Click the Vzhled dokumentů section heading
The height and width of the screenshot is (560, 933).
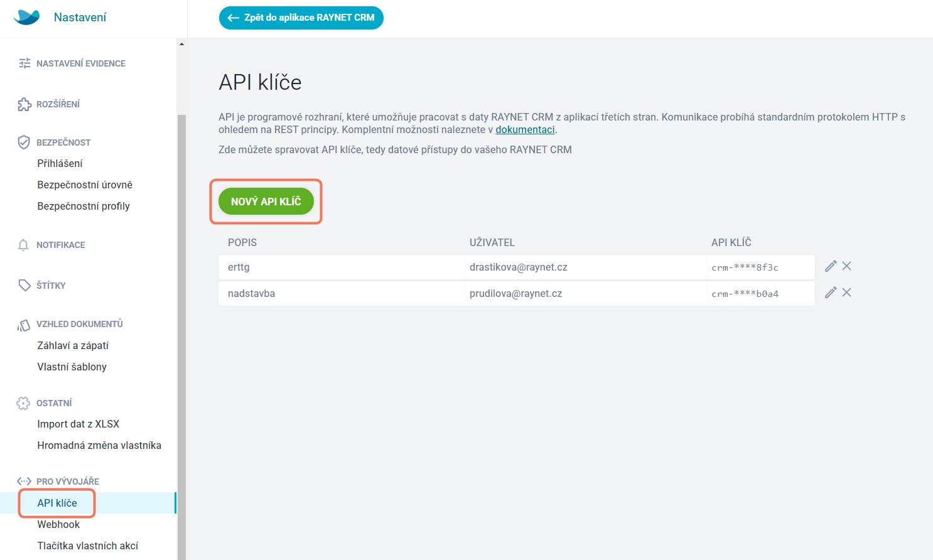(x=80, y=325)
